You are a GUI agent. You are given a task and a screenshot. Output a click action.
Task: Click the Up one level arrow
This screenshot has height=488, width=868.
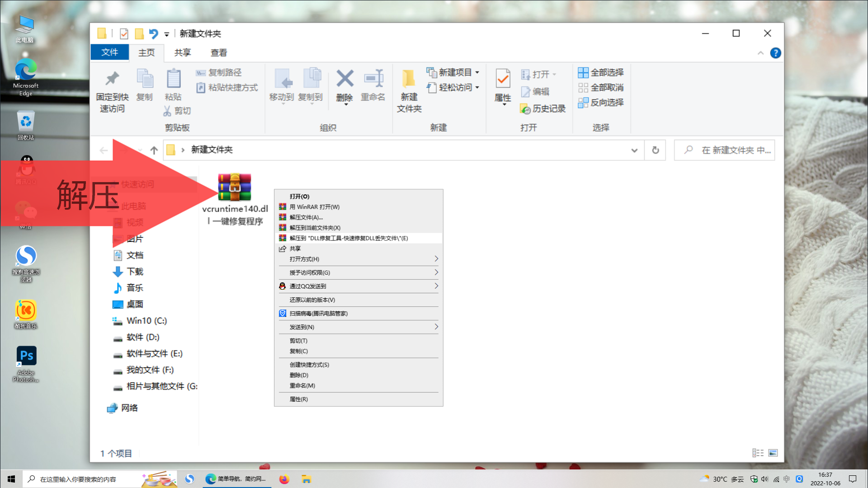(x=154, y=150)
